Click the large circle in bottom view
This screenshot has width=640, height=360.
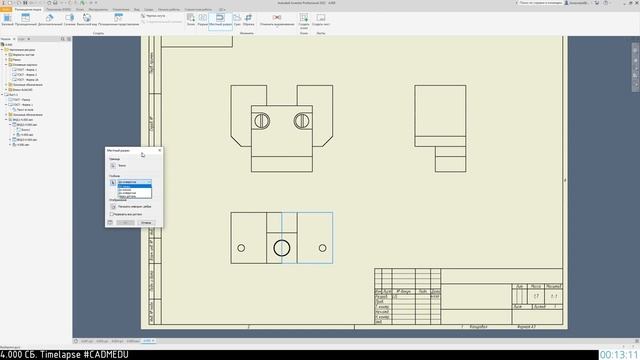(x=282, y=248)
